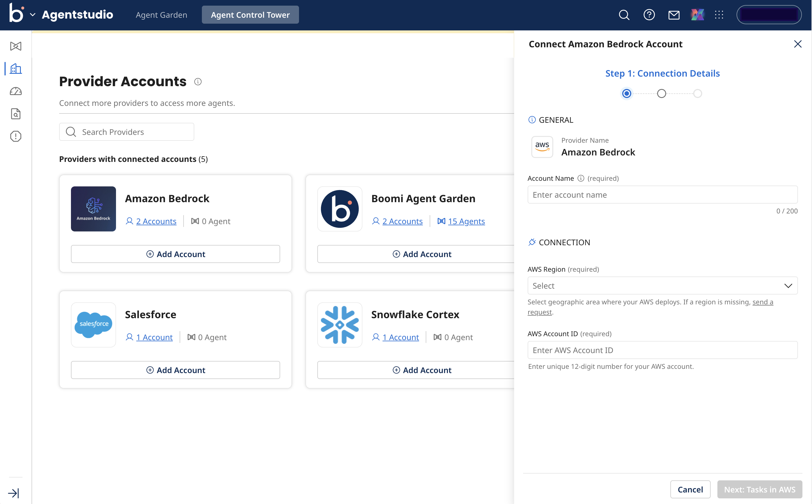Expand the sidebar with the arrow icon
This screenshot has height=504, width=812.
tap(13, 493)
